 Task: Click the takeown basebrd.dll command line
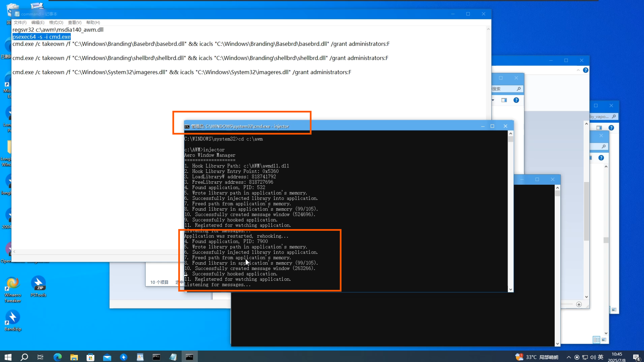point(201,44)
